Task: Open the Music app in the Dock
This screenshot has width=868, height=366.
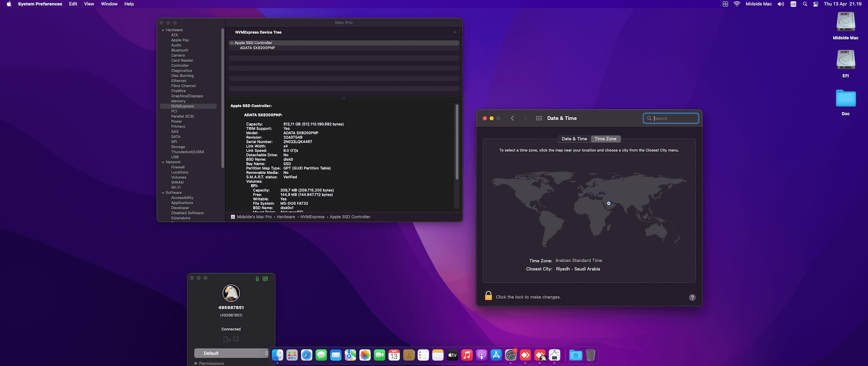Action: click(467, 356)
